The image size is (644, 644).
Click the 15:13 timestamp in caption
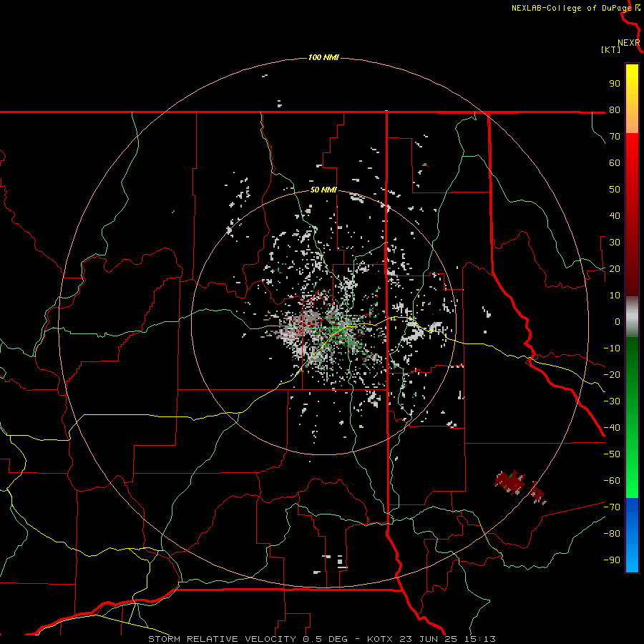pos(479,639)
